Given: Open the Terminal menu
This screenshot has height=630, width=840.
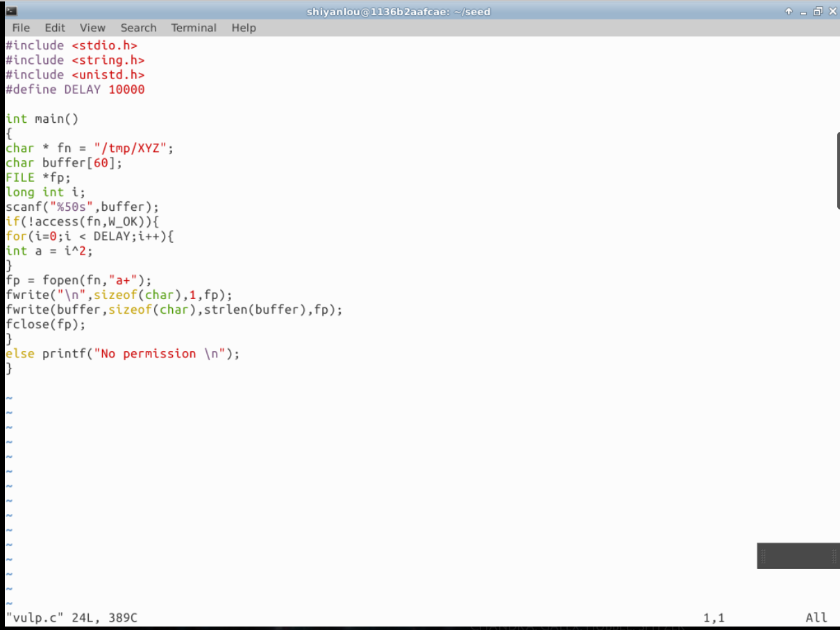Looking at the screenshot, I should 194,28.
